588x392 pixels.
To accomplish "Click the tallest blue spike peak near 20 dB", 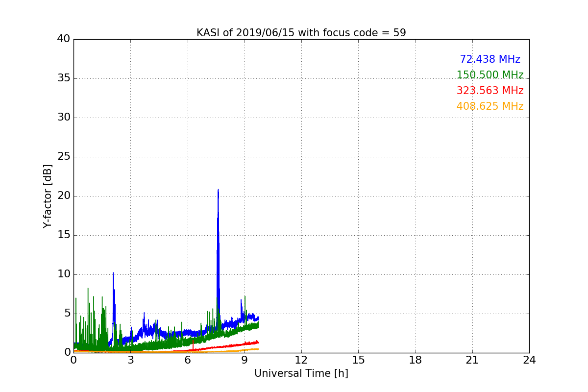I will [x=218, y=190].
